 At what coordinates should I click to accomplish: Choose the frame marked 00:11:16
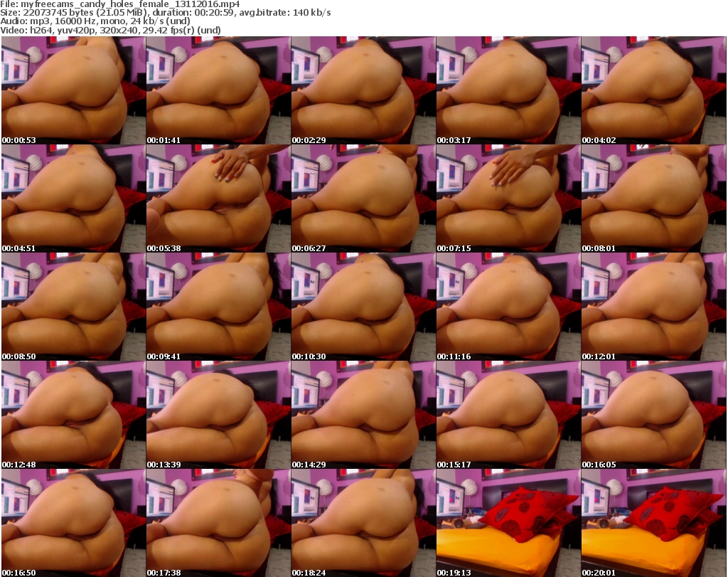coord(508,307)
